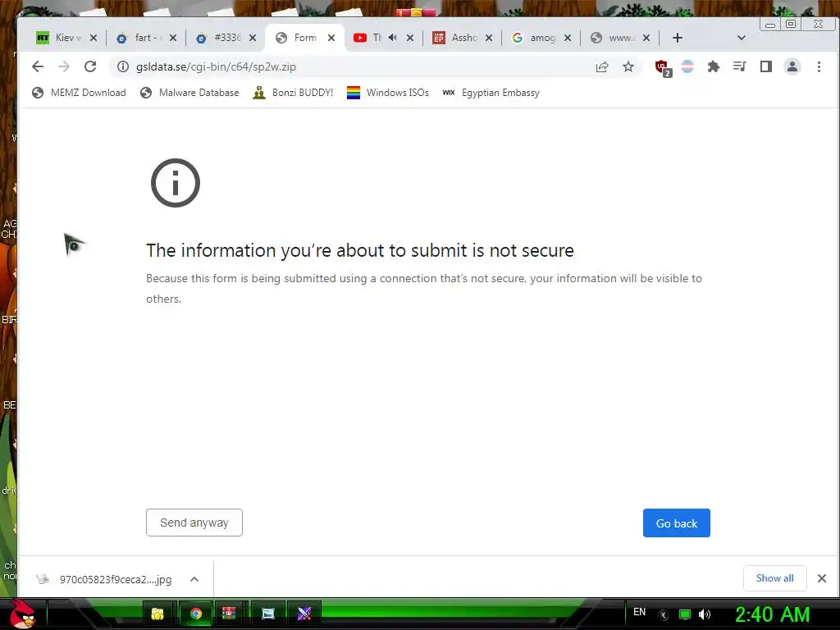
Task: Share this page icon
Action: (x=602, y=66)
